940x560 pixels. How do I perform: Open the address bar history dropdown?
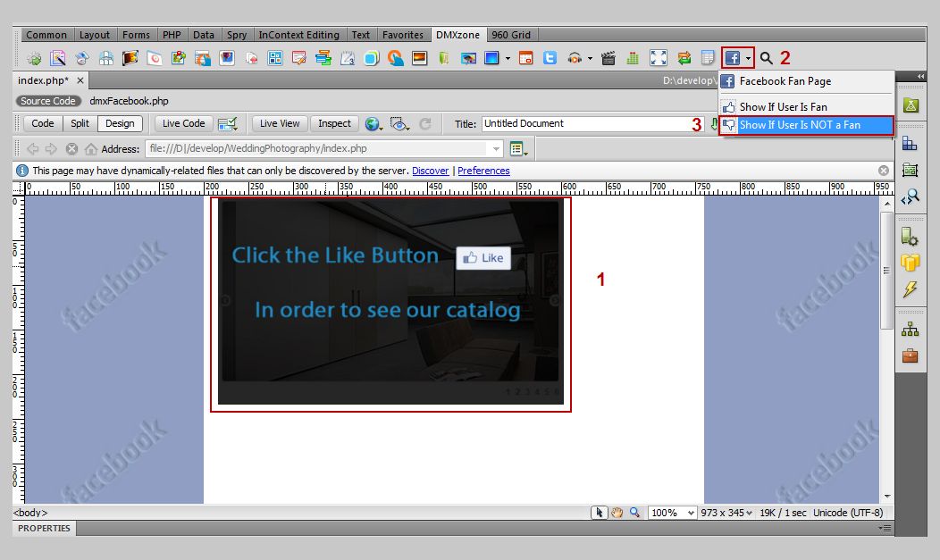tap(496, 149)
